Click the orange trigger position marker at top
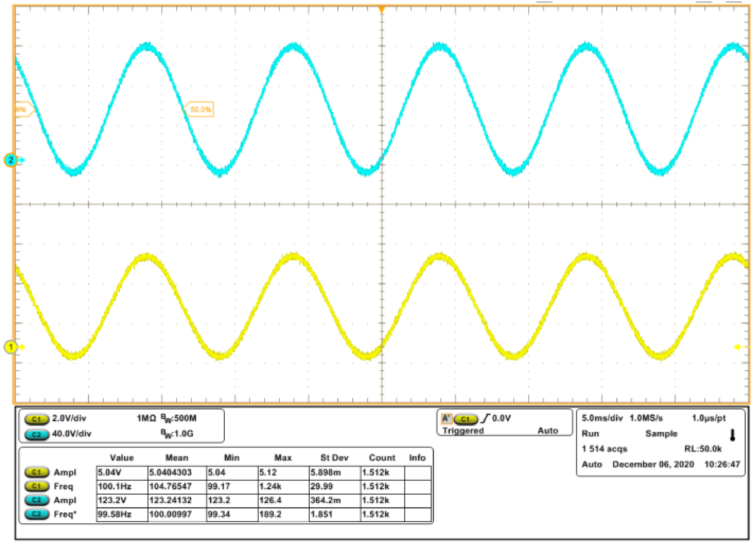This screenshot has height=545, width=756. pos(382,9)
